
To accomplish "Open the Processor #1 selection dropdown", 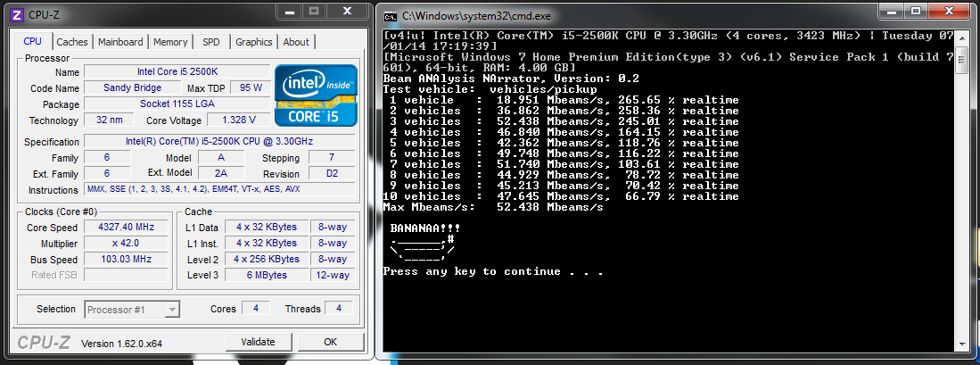I will [x=132, y=310].
